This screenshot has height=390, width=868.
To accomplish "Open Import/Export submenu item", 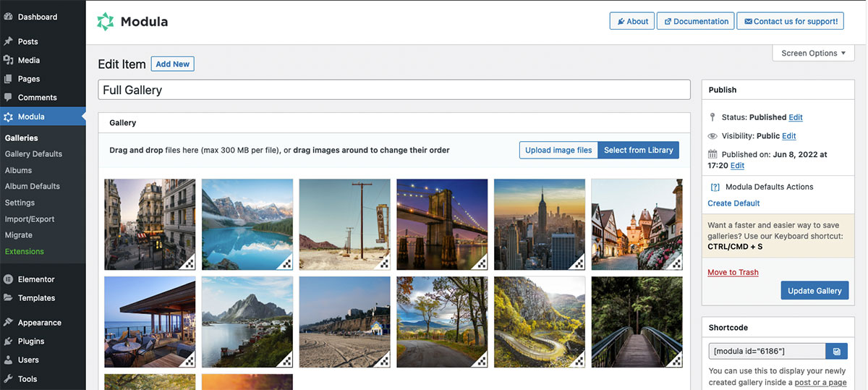I will point(30,219).
